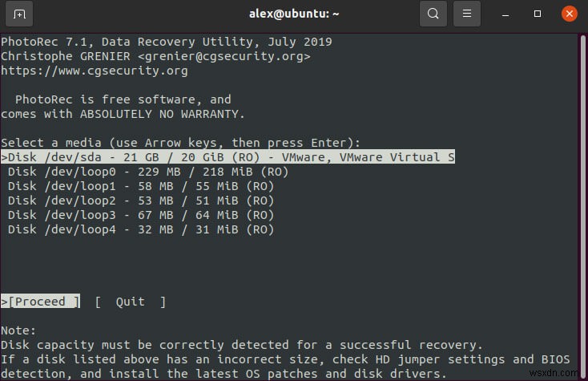Viewport: 588px width, 381px height.
Task: Click the new tab icon in title bar
Action: pos(19,14)
